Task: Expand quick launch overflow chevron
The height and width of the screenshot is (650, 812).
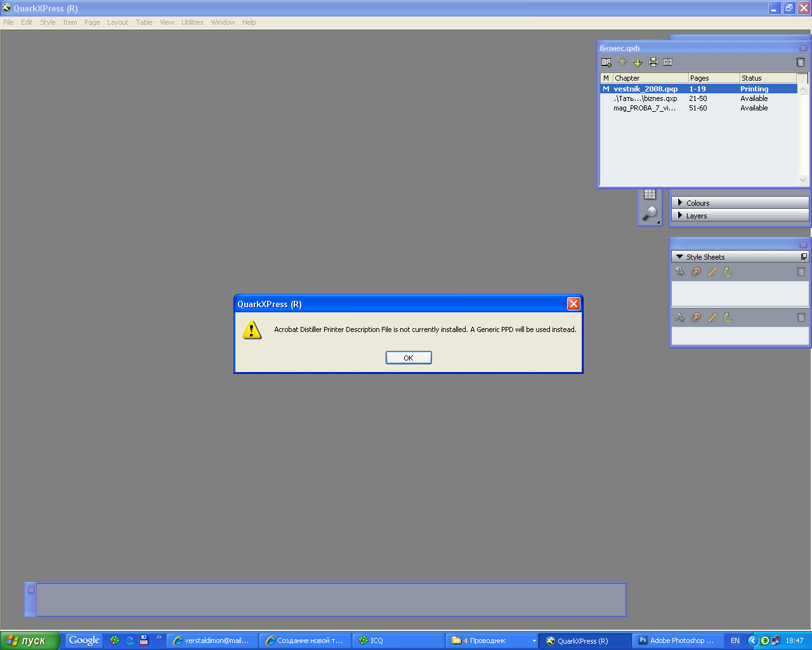Action: 159,637
